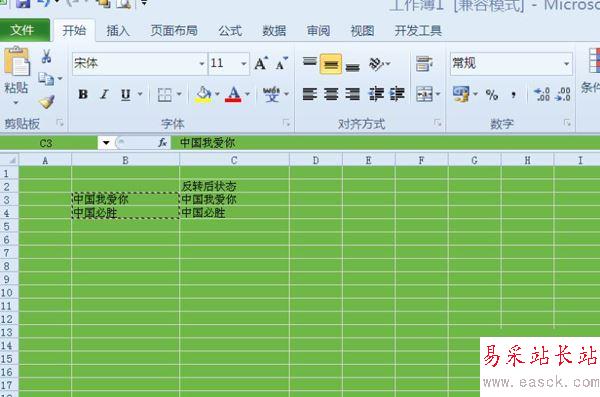Switch to the 插入 tab

[x=118, y=31]
